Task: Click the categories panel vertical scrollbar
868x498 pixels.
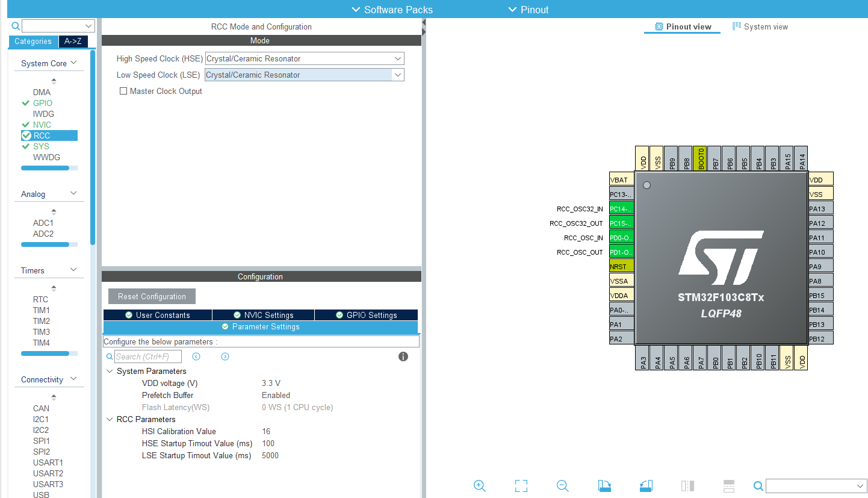Action: coord(93,147)
